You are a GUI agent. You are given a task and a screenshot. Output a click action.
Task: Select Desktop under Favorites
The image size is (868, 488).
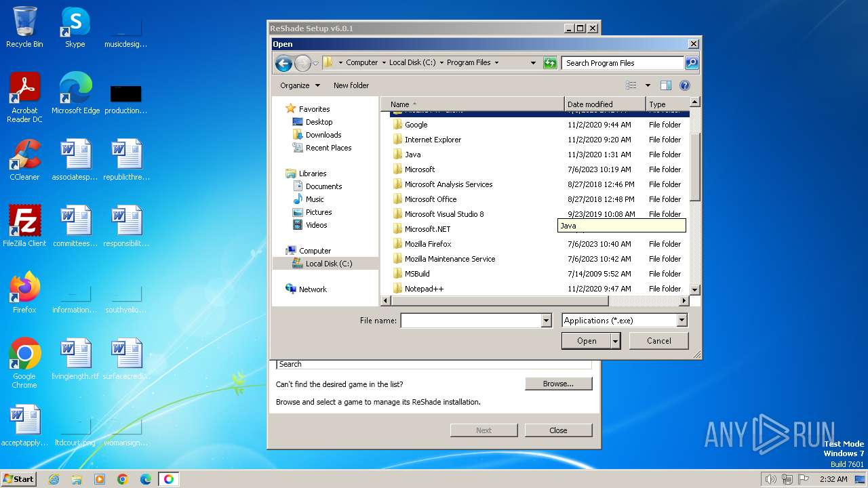[319, 122]
